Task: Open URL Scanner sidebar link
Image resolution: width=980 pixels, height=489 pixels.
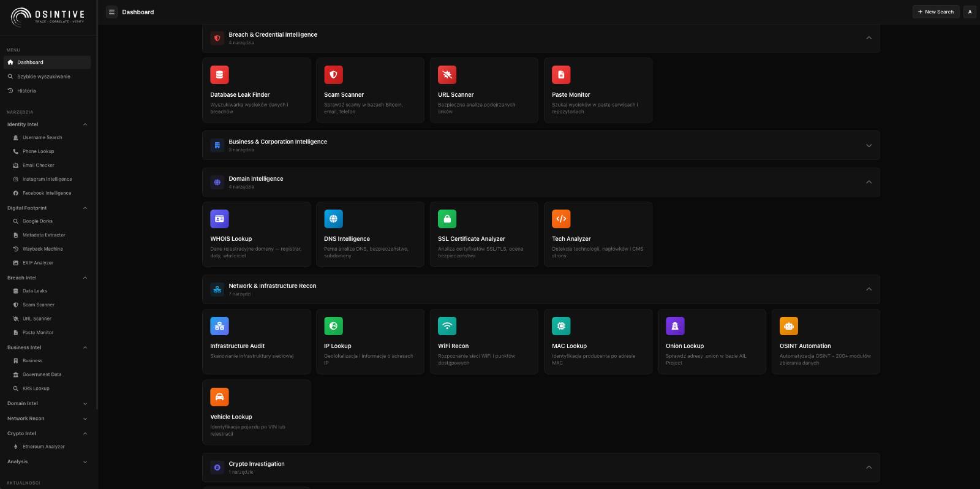Action: (x=50, y=319)
